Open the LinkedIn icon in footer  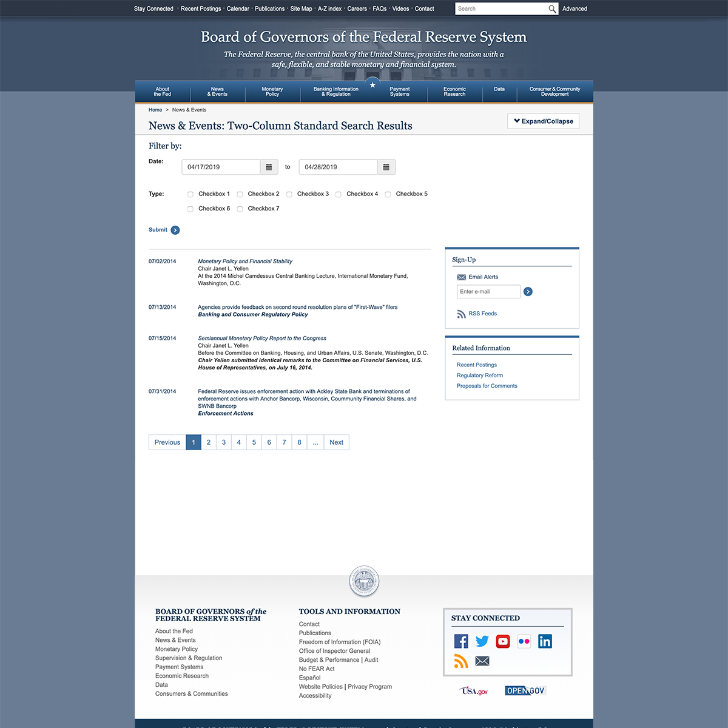pyautogui.click(x=545, y=641)
